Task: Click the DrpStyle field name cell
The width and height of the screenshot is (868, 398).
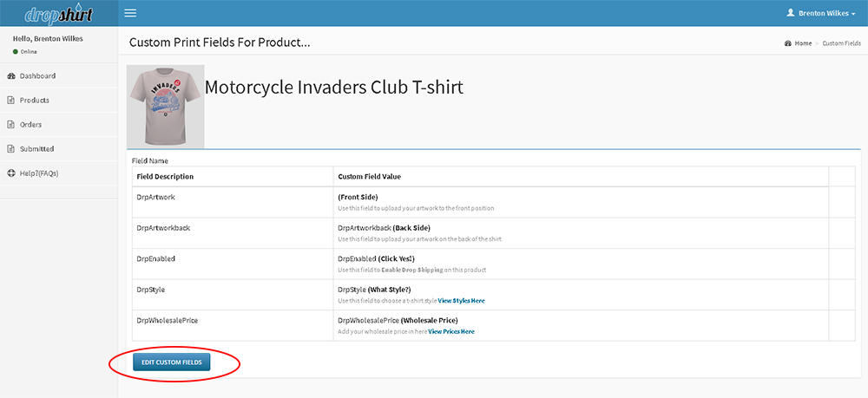Action: (233, 295)
